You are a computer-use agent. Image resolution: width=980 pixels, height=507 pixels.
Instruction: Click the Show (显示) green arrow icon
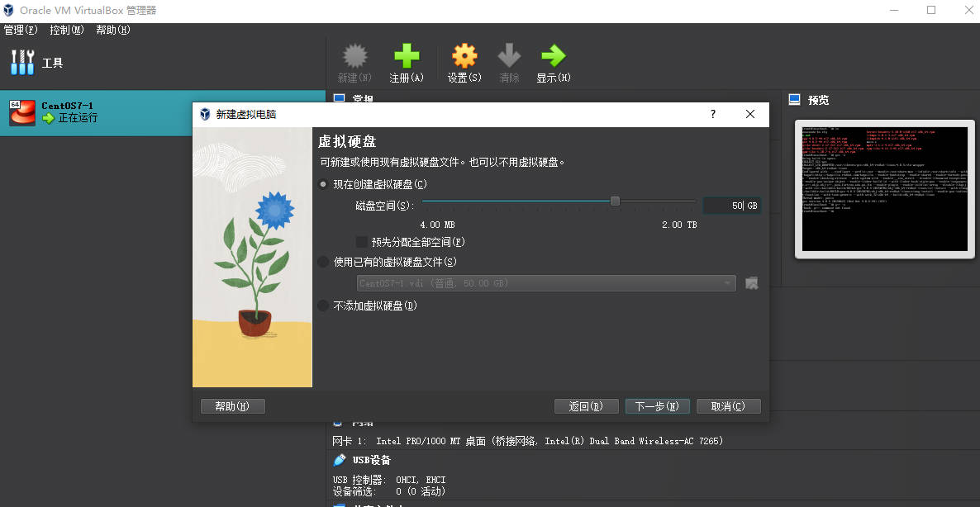point(553,56)
